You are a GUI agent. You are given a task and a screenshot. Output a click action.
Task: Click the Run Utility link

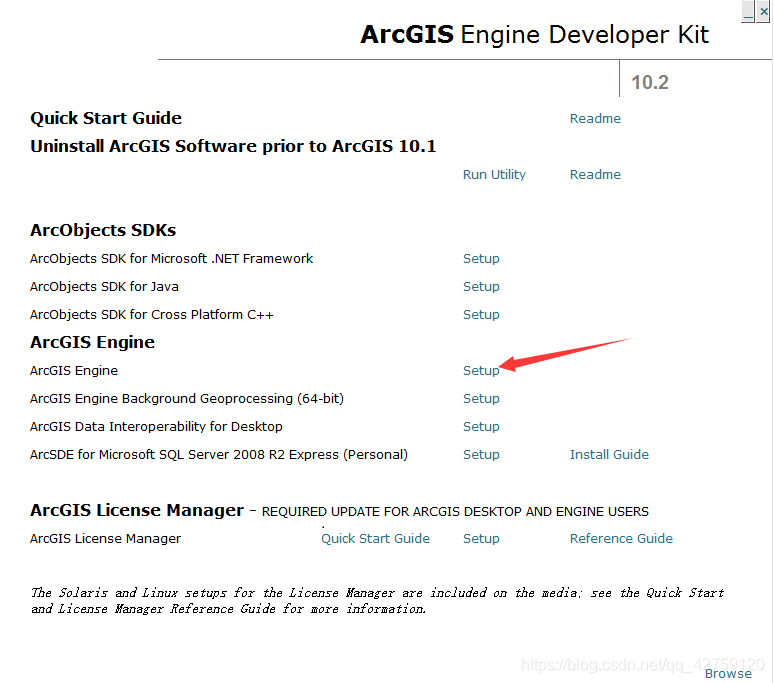point(494,175)
